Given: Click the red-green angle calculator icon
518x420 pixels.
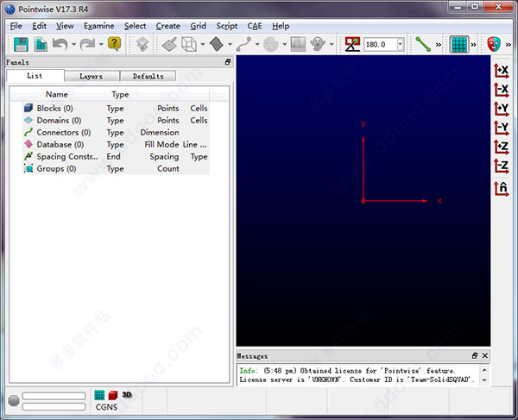Looking at the screenshot, I should (x=352, y=44).
